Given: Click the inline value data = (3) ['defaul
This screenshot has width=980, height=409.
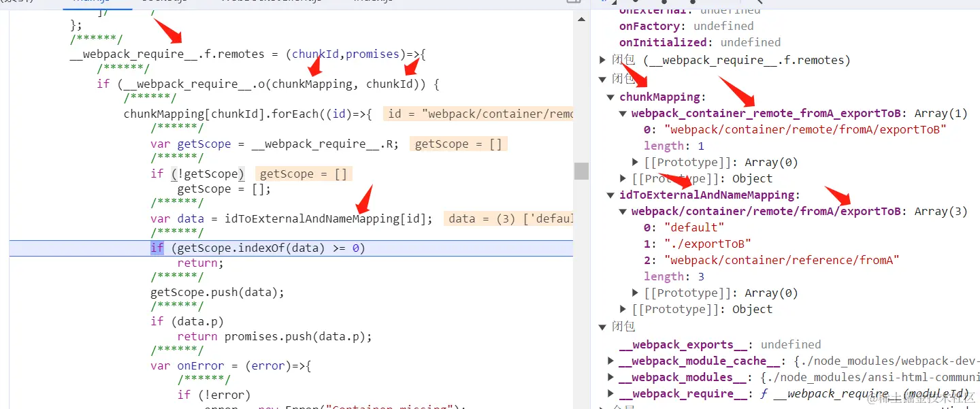Looking at the screenshot, I should [509, 218].
